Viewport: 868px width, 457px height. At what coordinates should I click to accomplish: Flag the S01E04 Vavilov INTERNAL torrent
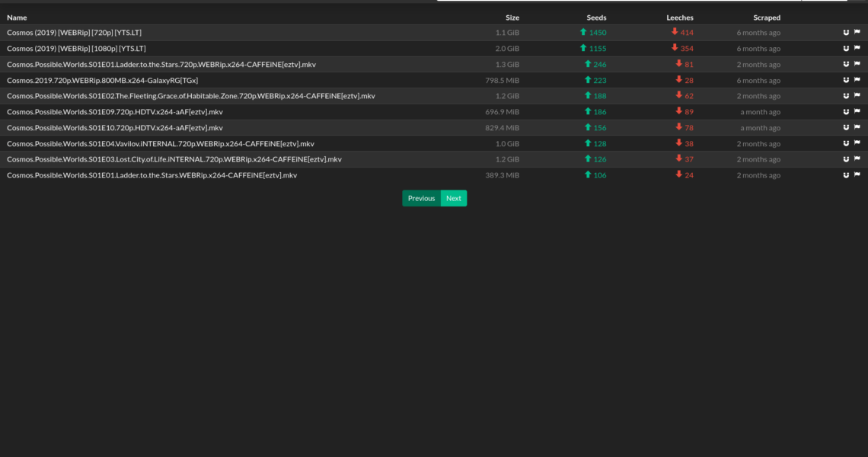coord(857,144)
